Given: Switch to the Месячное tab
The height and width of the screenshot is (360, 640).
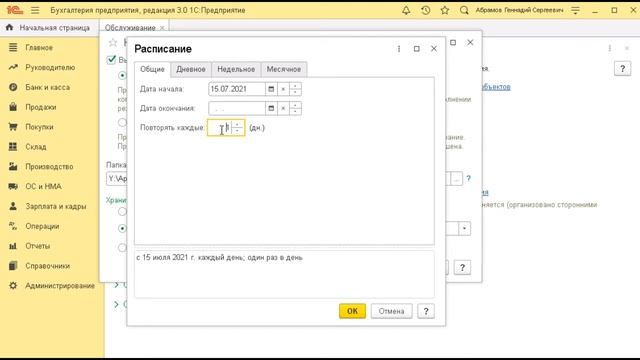Looking at the screenshot, I should coord(284,69).
